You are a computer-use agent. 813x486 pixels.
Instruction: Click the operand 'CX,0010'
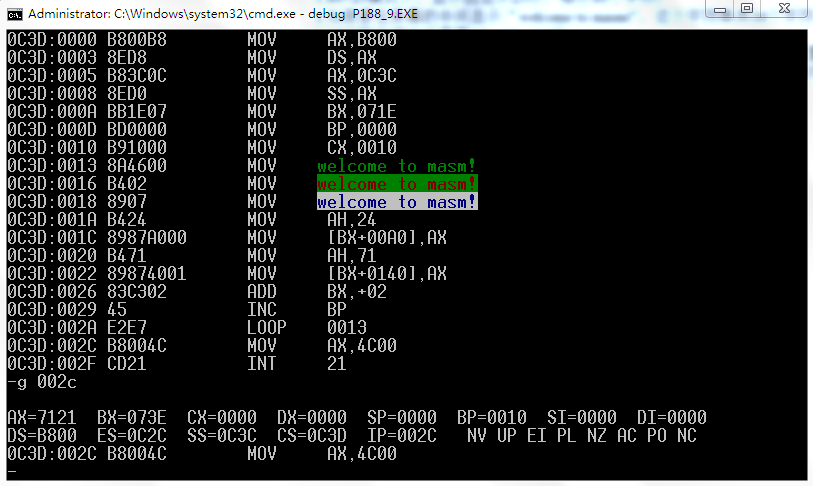click(x=361, y=147)
